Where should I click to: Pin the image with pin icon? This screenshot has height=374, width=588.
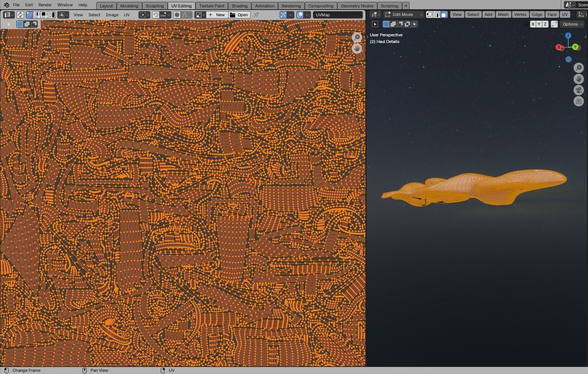pyautogui.click(x=256, y=15)
